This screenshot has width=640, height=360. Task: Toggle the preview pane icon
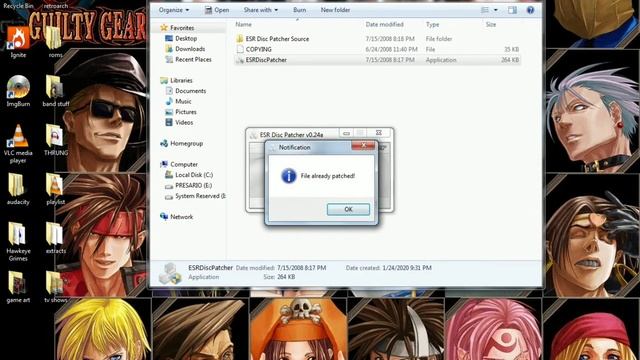(512, 10)
